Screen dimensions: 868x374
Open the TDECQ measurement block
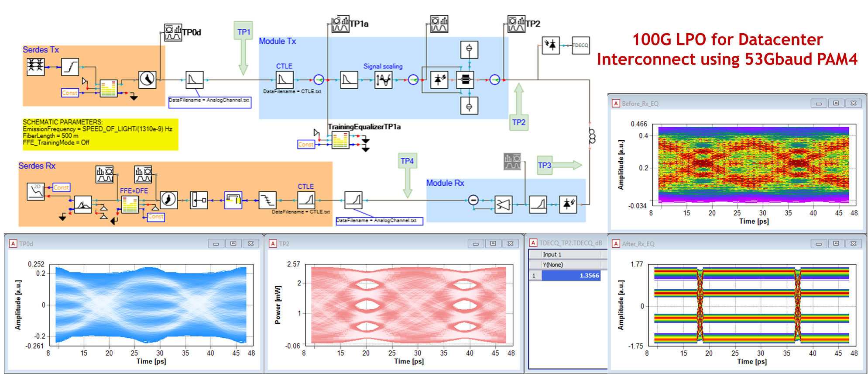[x=580, y=45]
